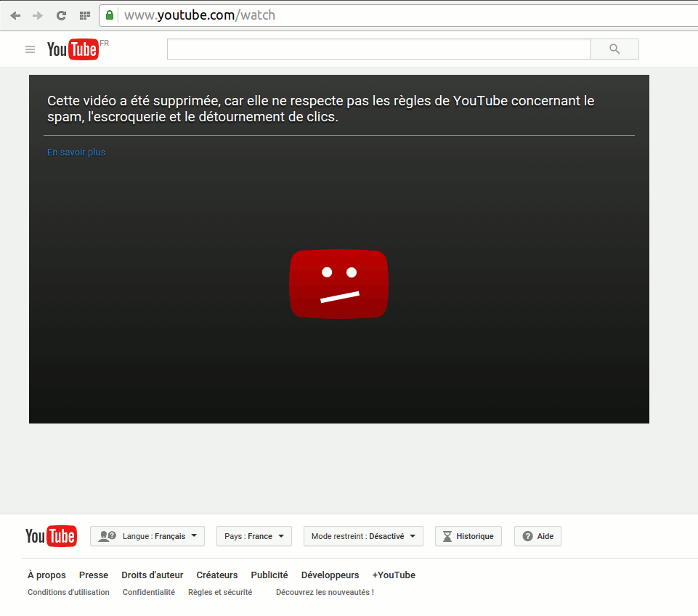698x616 pixels.
Task: Go back with the browser back arrow
Action: point(15,15)
